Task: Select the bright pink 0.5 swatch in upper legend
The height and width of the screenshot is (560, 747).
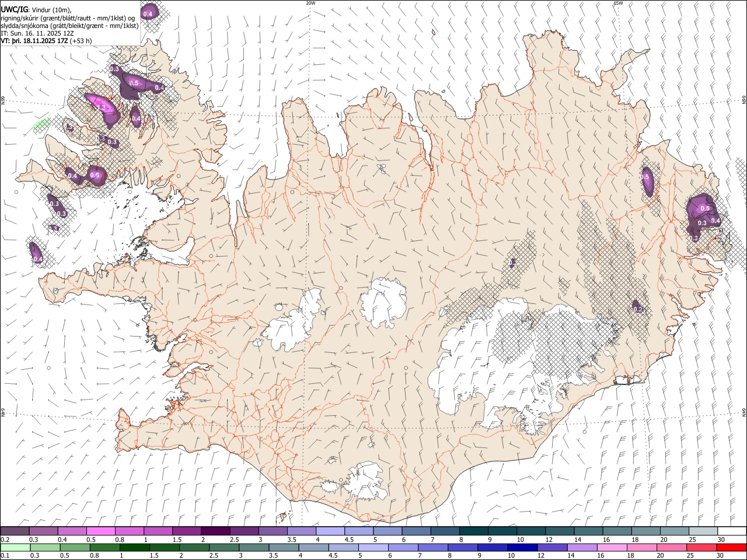Action: pyautogui.click(x=100, y=531)
